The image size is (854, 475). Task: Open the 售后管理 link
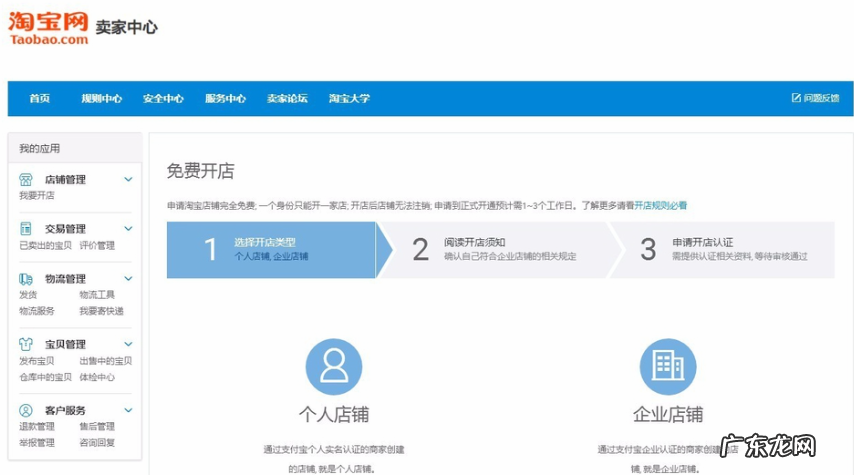pos(97,427)
